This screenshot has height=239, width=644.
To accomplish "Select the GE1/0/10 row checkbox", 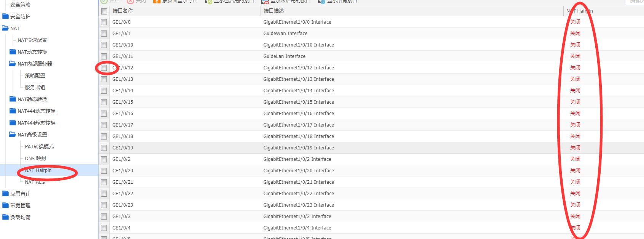I will click(104, 45).
